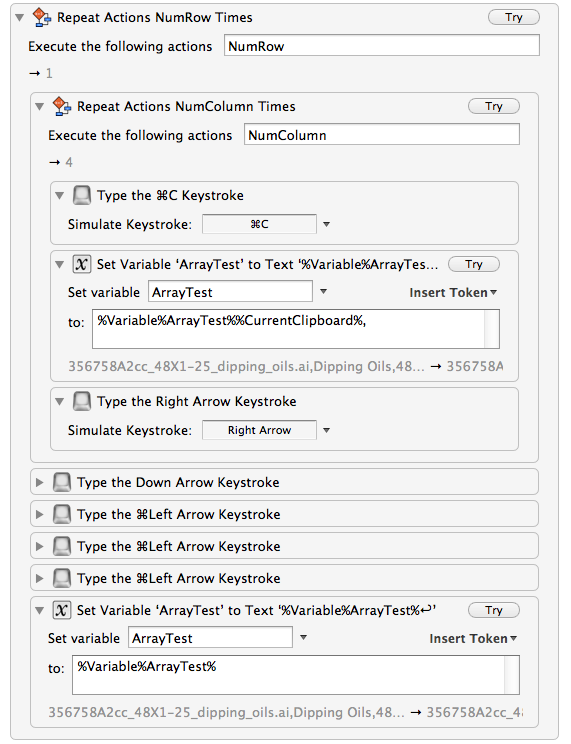This screenshot has width=571, height=744.
Task: Click Try button for Repeat Actions NumRow
Action: pos(514,18)
